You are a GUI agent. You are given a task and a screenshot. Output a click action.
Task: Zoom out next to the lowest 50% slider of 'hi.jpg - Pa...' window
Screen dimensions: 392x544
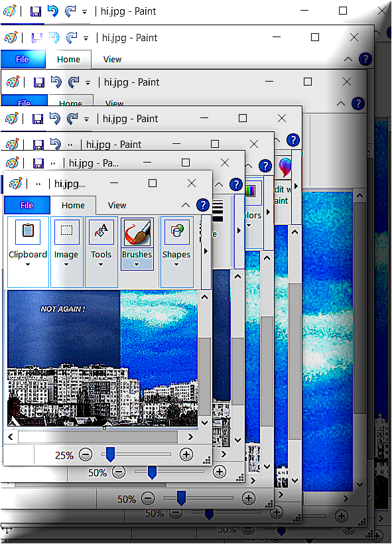tap(119, 472)
